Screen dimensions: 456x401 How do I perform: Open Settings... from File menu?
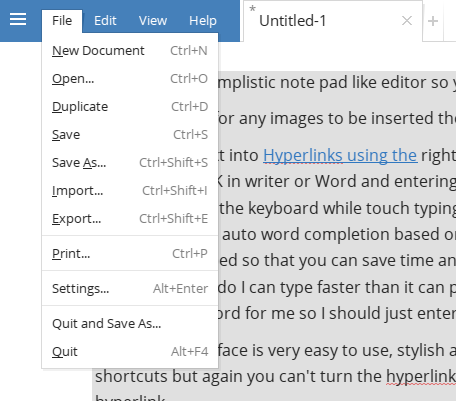130,289
